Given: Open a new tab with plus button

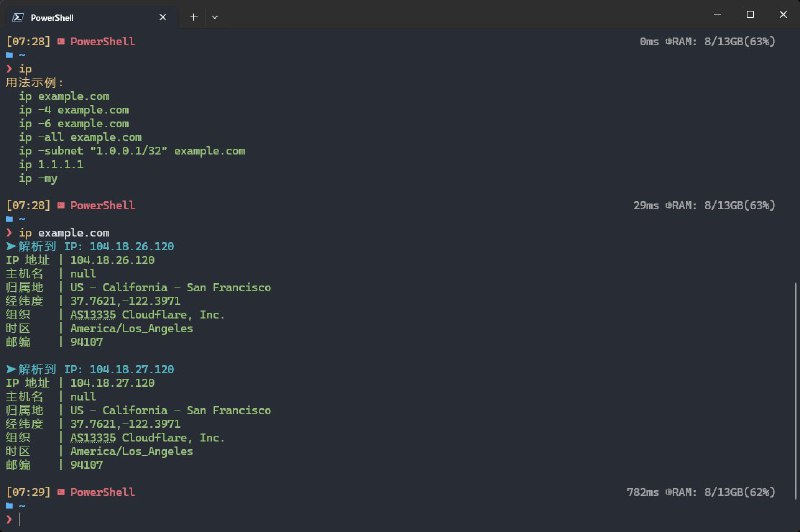Looking at the screenshot, I should [x=194, y=17].
